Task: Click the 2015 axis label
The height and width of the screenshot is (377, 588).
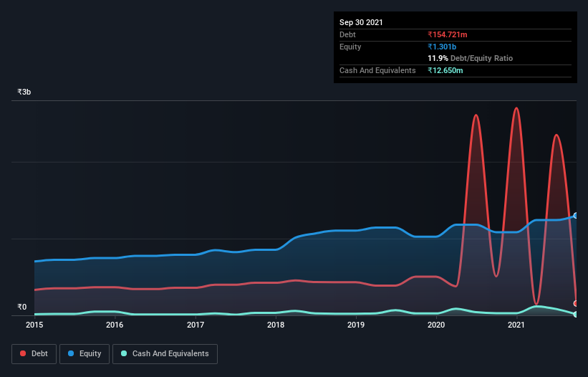Action: (x=34, y=325)
